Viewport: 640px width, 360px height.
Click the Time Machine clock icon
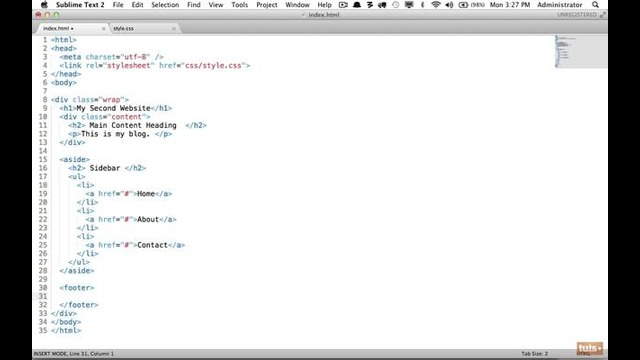[x=396, y=5]
